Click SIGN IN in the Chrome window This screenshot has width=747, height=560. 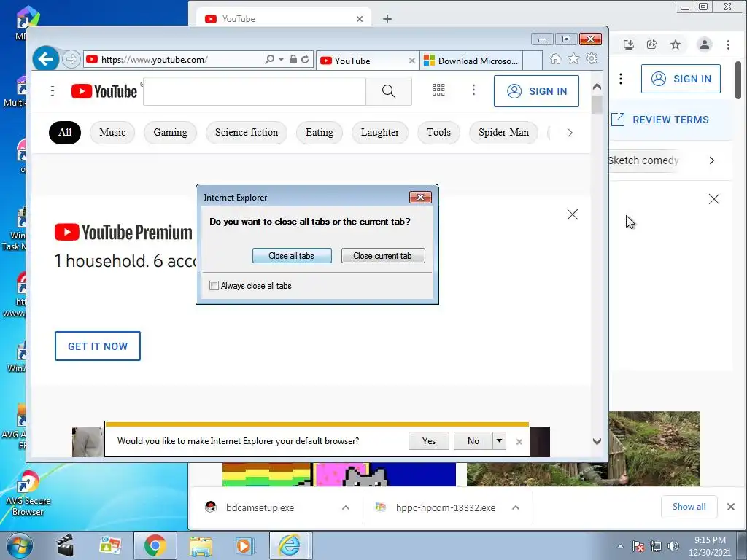point(681,79)
